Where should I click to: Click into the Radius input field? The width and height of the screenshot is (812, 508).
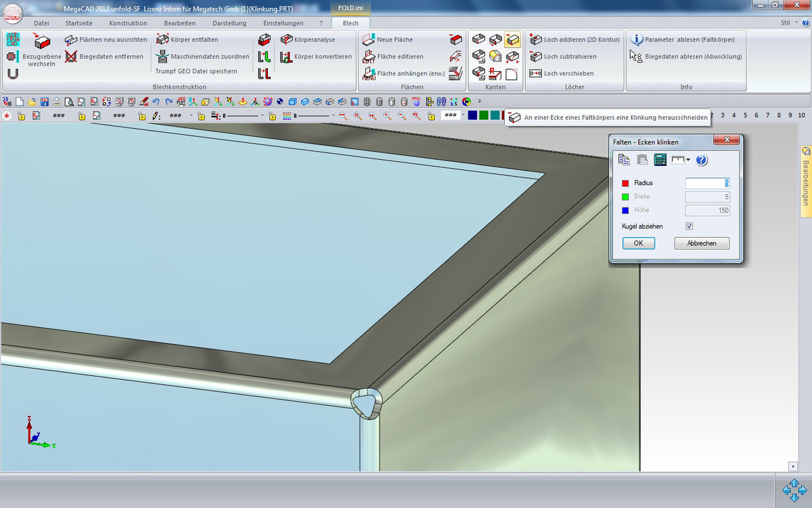coord(706,183)
